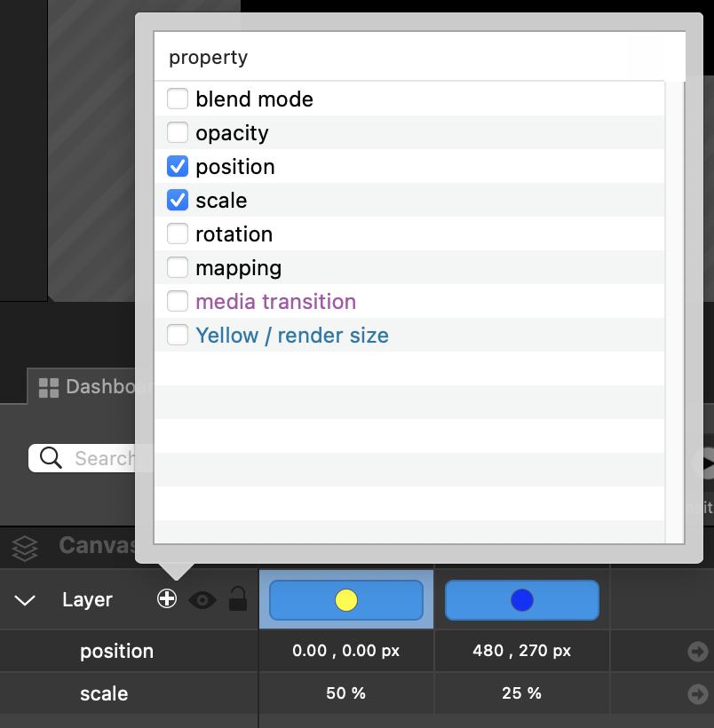Enable the rotation checkbox
Image resolution: width=714 pixels, height=728 pixels.
tap(178, 233)
